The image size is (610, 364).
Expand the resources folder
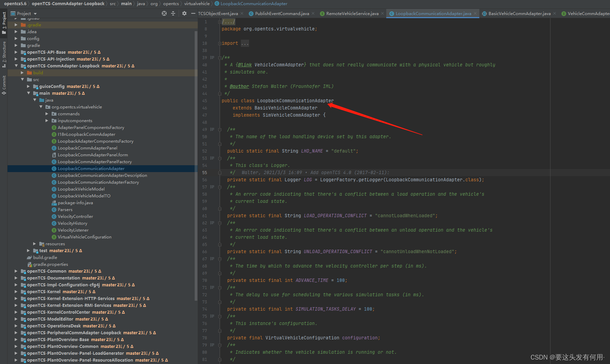pos(34,244)
